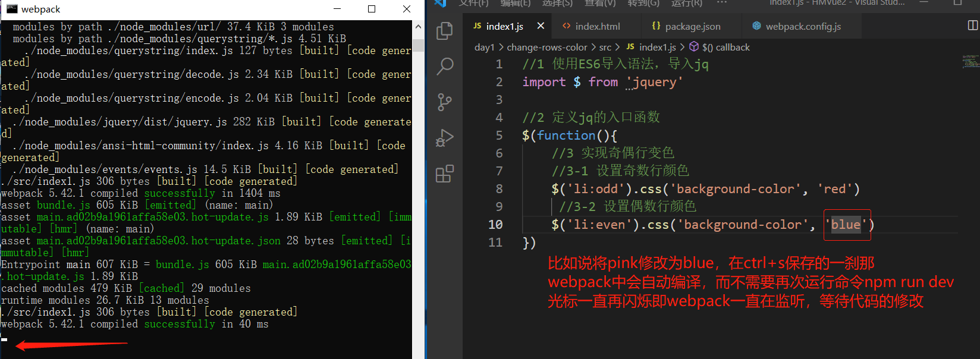Open the 文件(F) menu
Screen dimensions: 980x359
(474, 3)
